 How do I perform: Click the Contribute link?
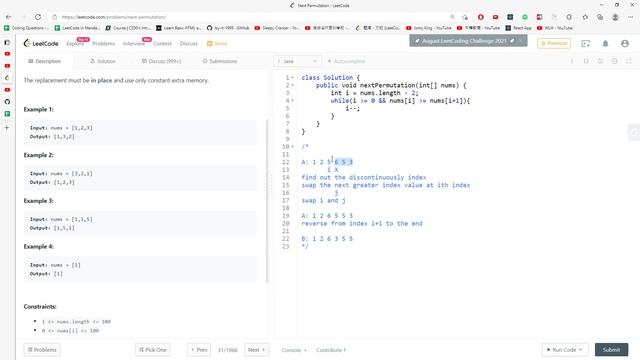click(x=331, y=350)
